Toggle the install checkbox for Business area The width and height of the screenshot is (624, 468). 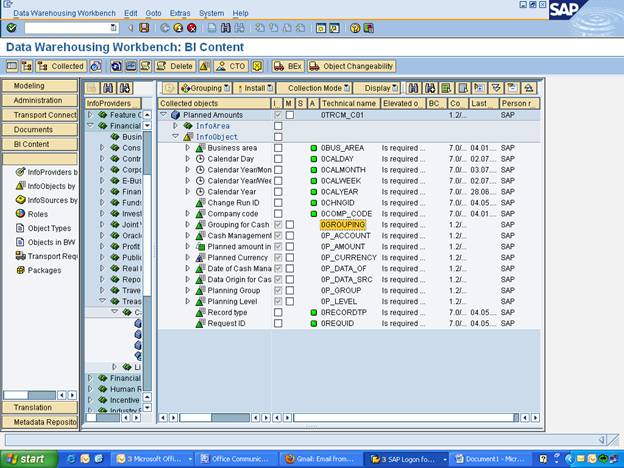click(x=278, y=148)
